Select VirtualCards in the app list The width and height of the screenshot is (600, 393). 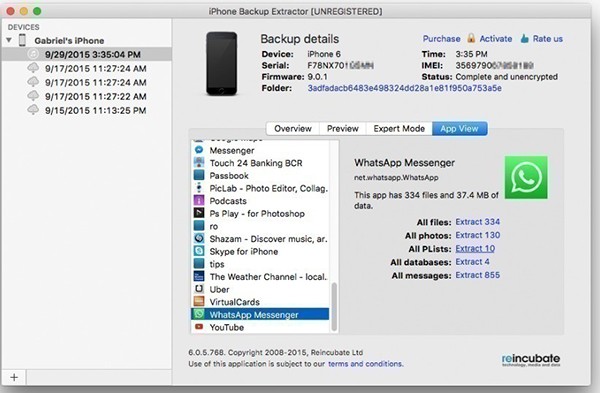[x=234, y=302]
